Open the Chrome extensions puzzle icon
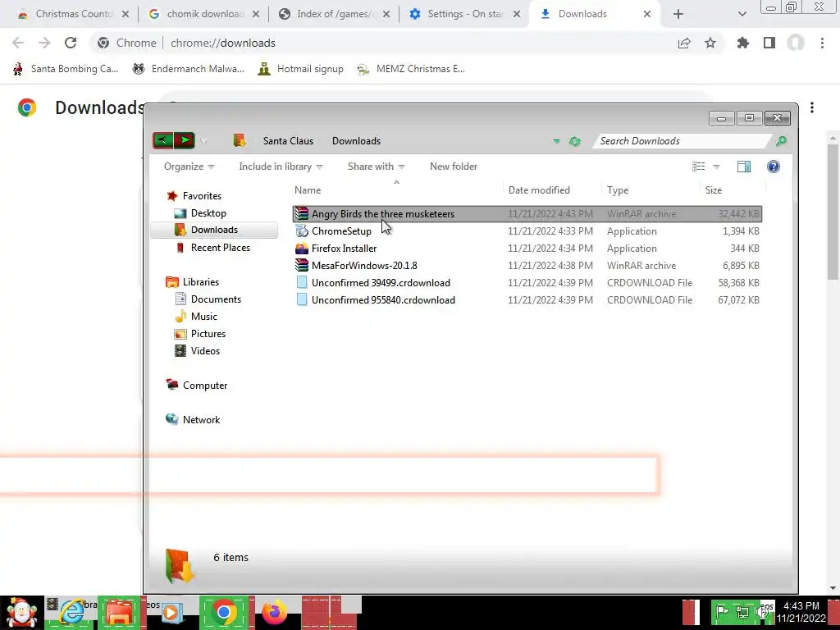Screen dimensions: 840x630 743,43
